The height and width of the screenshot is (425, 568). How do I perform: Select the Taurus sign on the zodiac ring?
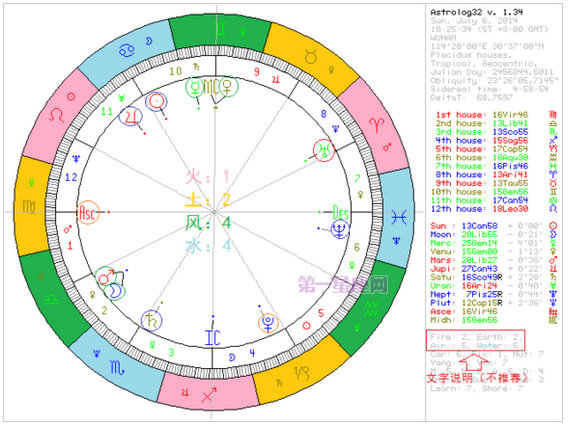[x=312, y=57]
